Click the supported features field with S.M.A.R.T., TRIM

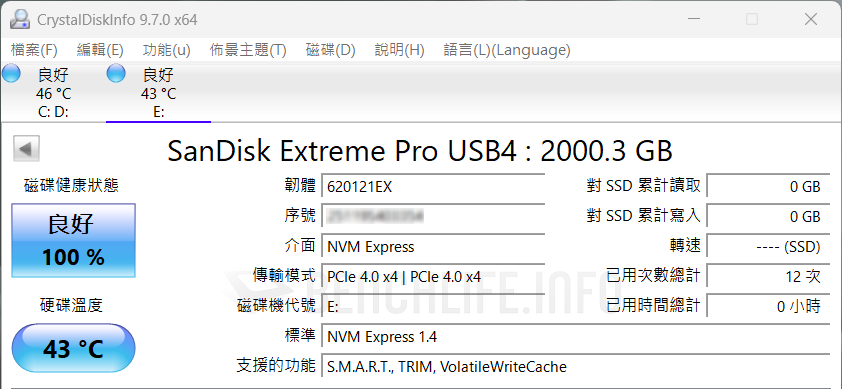[576, 367]
